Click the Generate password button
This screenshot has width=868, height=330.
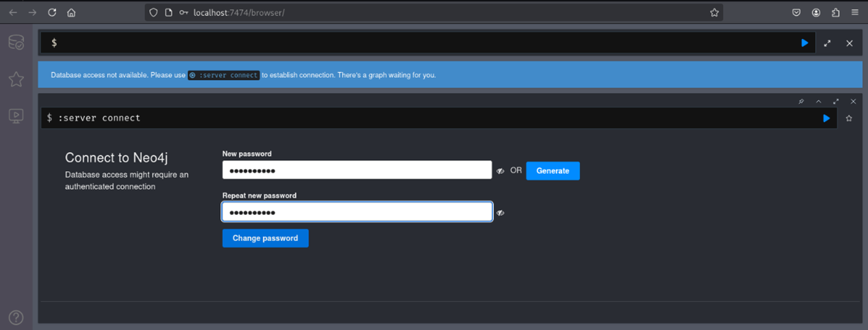coord(552,170)
